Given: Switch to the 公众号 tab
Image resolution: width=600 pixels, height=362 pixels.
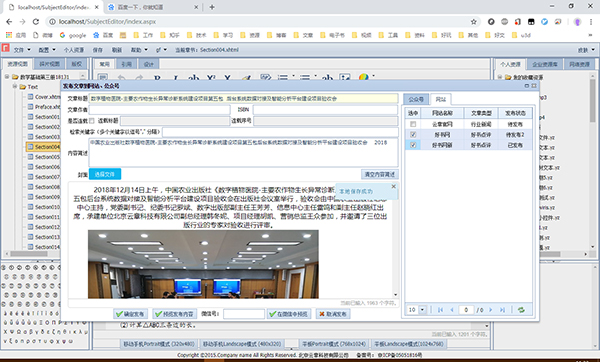Looking at the screenshot, I should point(416,99).
